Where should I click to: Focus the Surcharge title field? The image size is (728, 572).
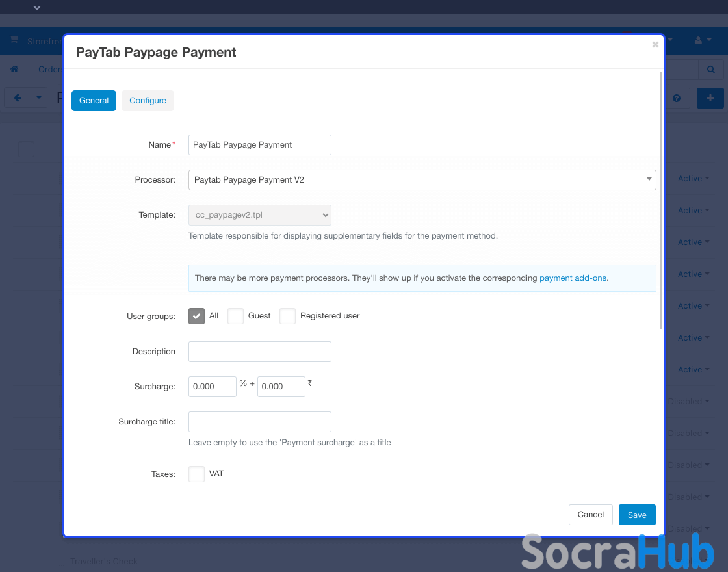tap(259, 422)
